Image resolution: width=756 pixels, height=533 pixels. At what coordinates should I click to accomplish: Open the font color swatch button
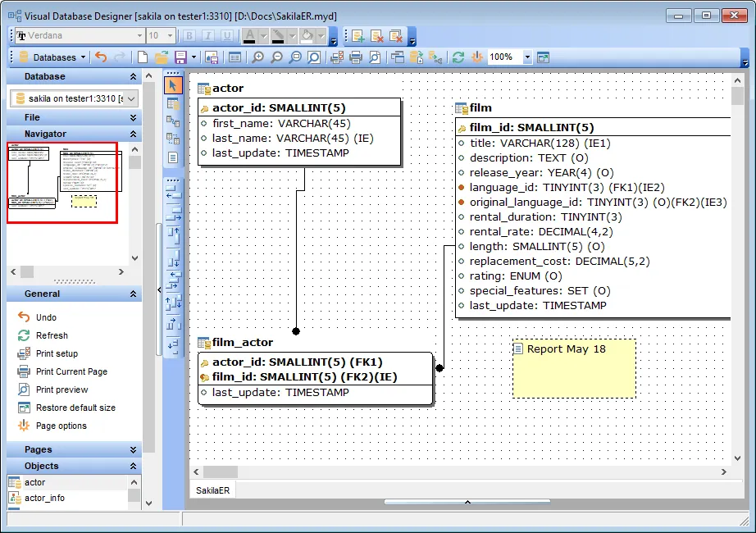click(249, 36)
